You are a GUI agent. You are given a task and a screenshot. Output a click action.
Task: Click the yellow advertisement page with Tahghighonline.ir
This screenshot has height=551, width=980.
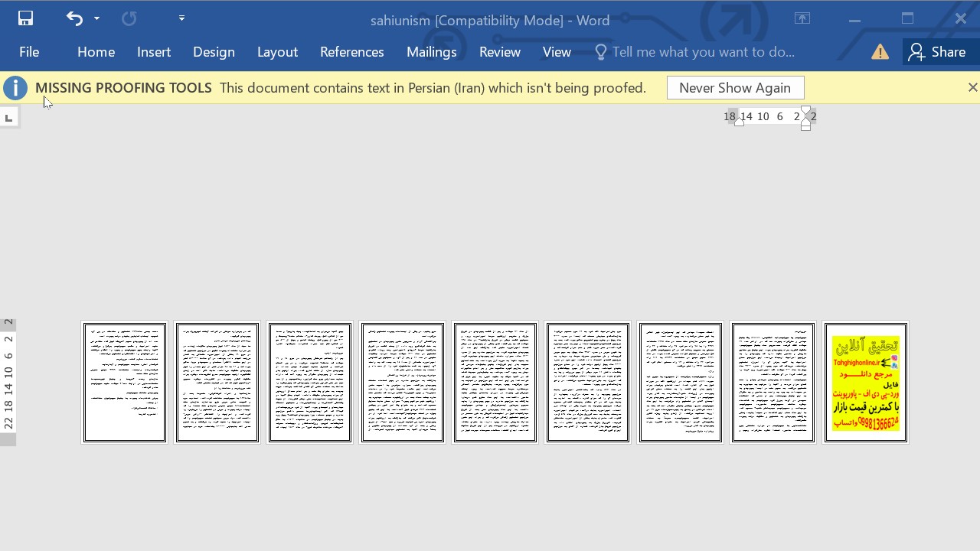(866, 383)
